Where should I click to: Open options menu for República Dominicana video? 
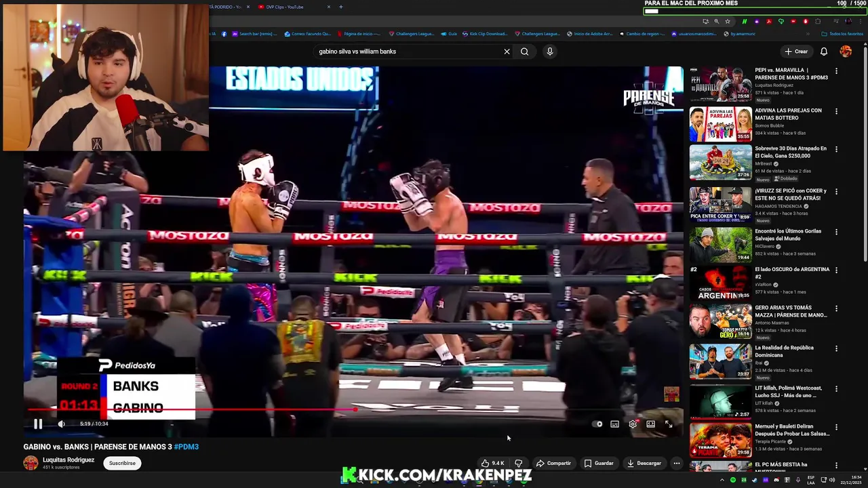[x=836, y=348]
